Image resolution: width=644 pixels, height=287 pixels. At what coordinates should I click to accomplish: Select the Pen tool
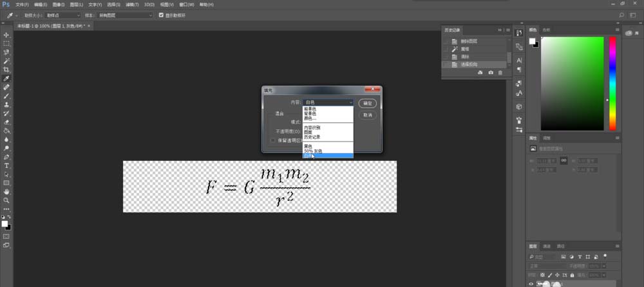point(6,157)
